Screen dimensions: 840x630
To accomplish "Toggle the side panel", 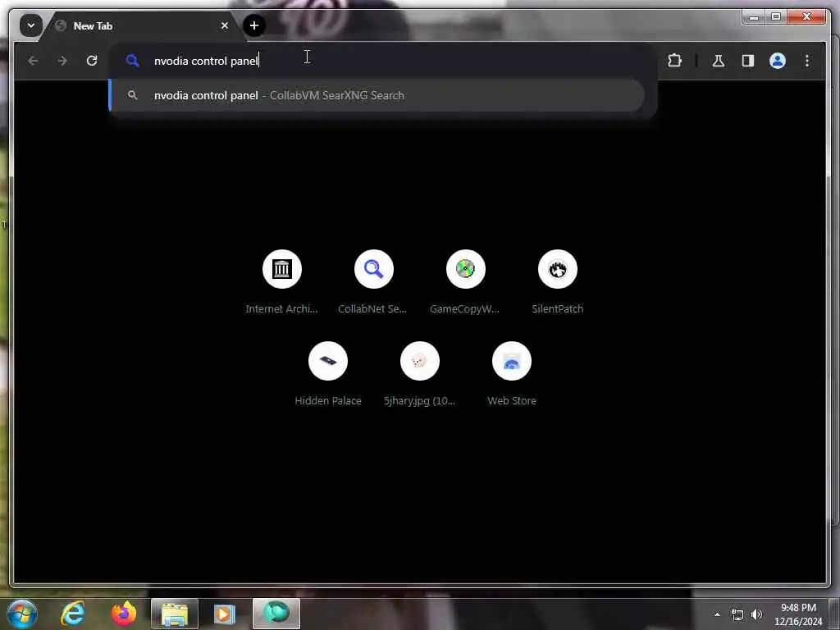I will [x=748, y=61].
